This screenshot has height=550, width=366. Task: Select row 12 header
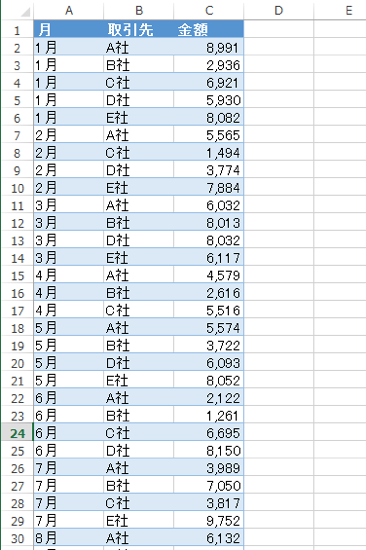(x=17, y=223)
